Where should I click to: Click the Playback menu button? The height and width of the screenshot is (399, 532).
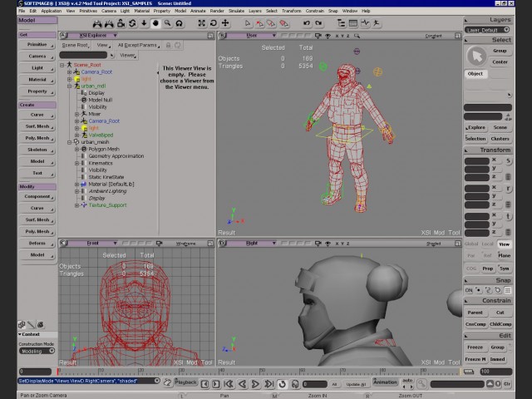[185, 382]
